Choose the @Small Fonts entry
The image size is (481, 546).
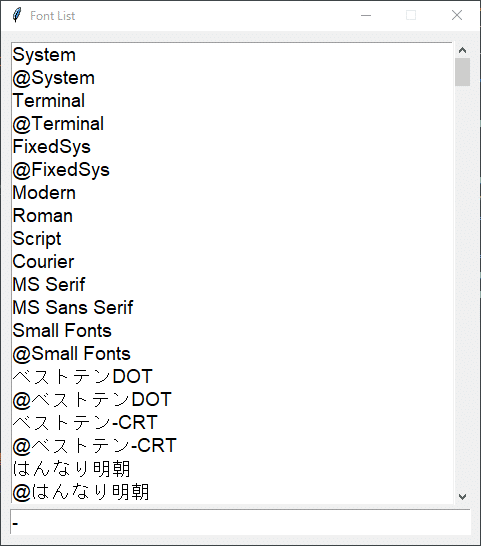coord(232,353)
